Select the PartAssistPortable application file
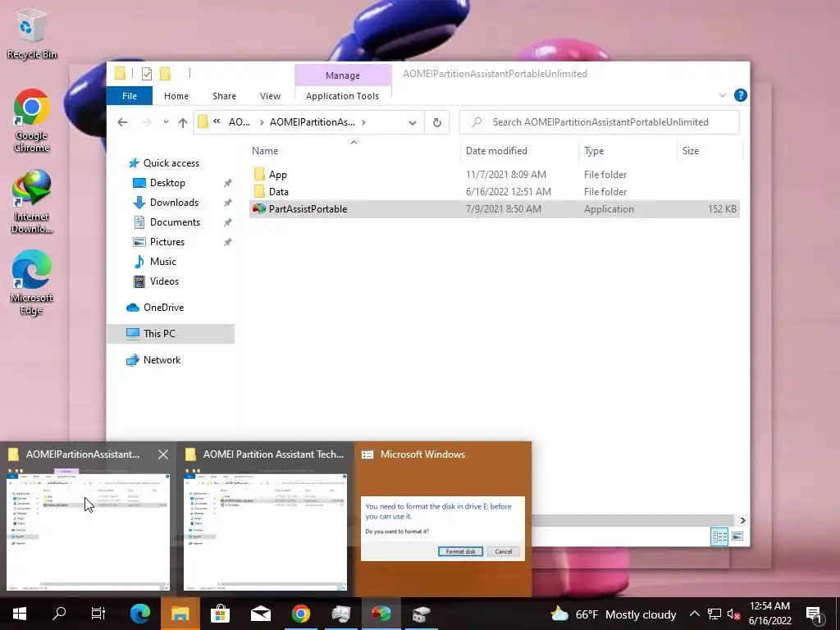 pyautogui.click(x=494, y=209)
